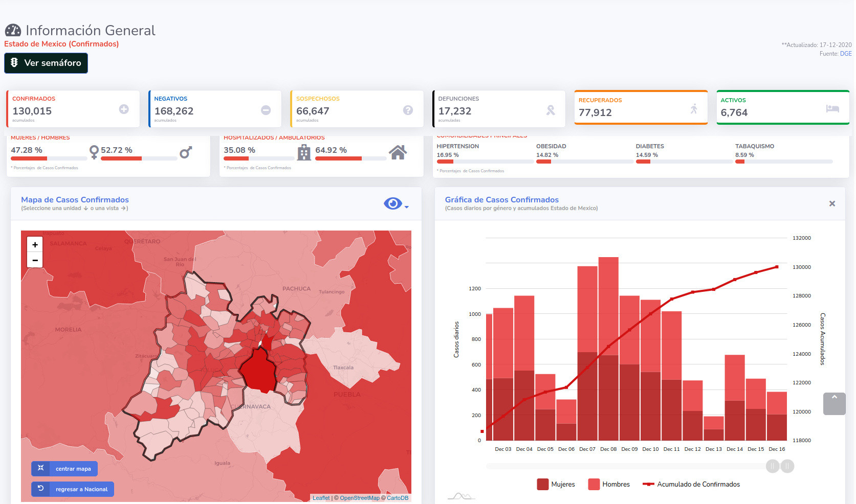Click the dashboard gauge icon beside Información General

tap(13, 31)
